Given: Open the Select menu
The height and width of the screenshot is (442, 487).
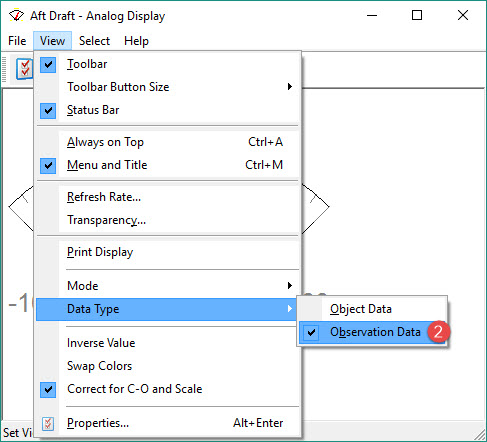Looking at the screenshot, I should [x=94, y=41].
